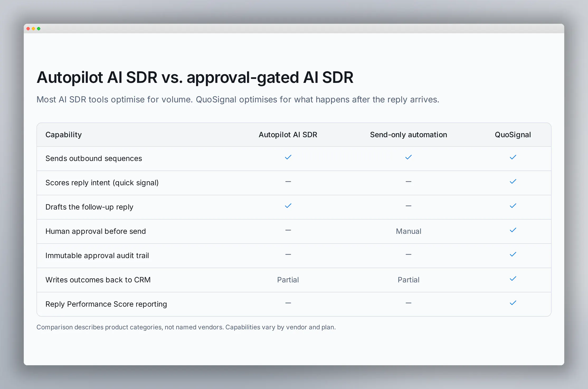Click the Human approval before send label
The height and width of the screenshot is (389, 588).
point(96,231)
